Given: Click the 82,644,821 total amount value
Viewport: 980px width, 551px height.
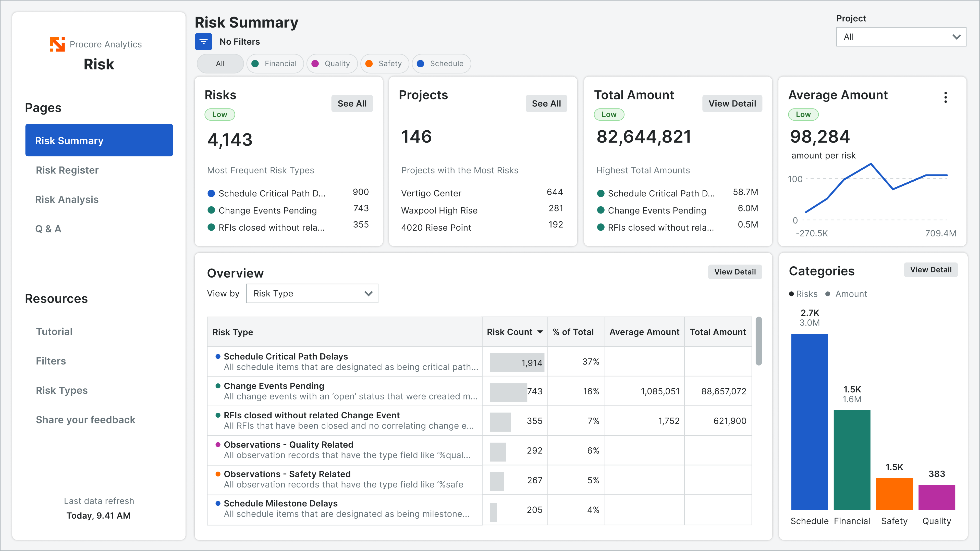Looking at the screenshot, I should pos(644,137).
